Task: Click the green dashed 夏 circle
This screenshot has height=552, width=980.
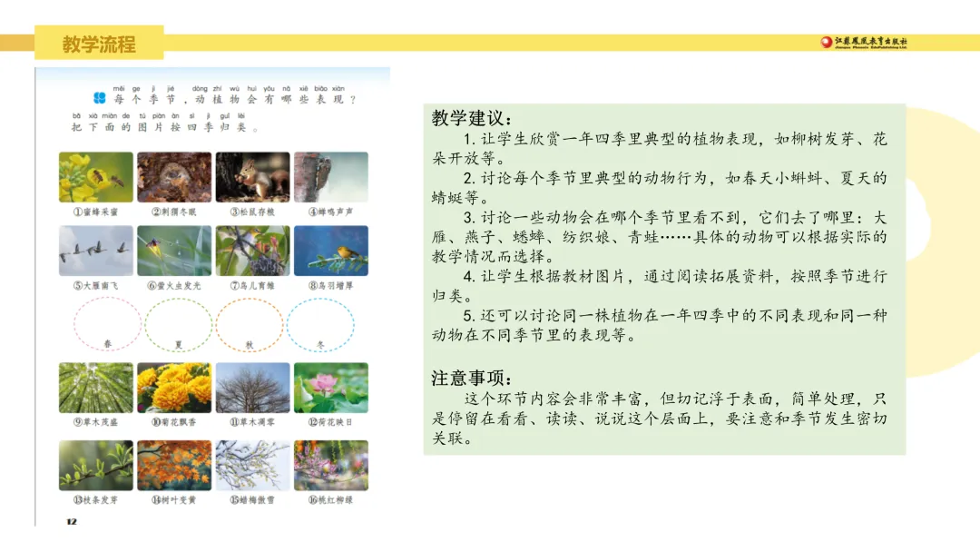Action: click(178, 324)
